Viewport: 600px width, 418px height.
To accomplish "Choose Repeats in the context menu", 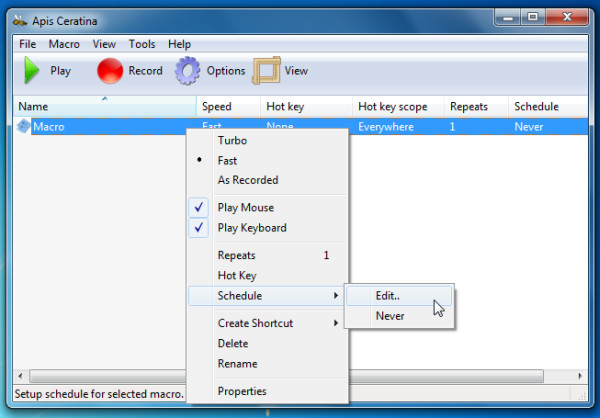I will click(268, 255).
